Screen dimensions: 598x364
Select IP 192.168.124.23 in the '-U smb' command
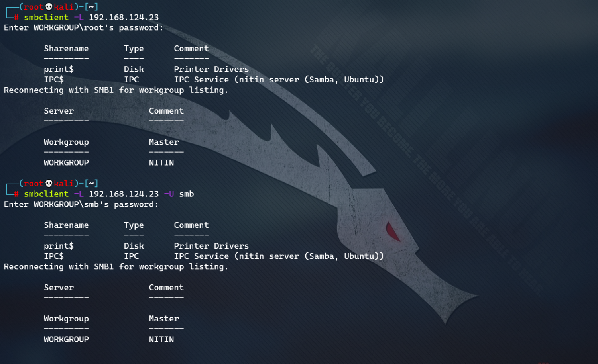click(x=124, y=194)
